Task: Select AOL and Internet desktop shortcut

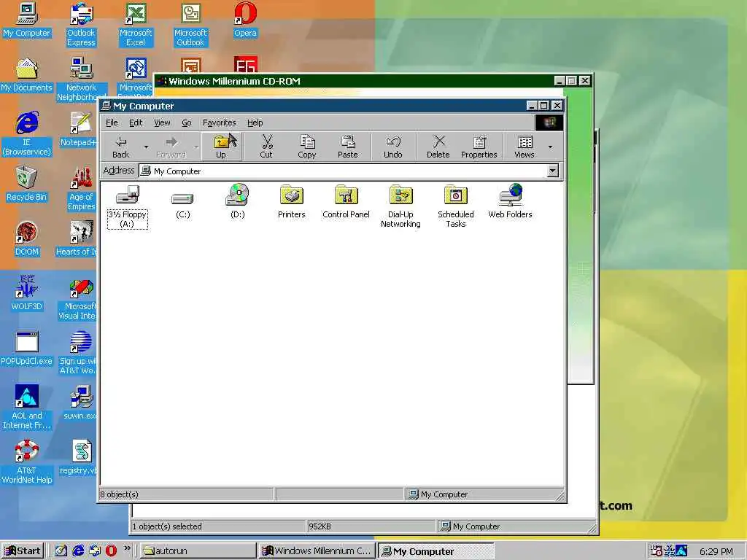Action: point(27,408)
